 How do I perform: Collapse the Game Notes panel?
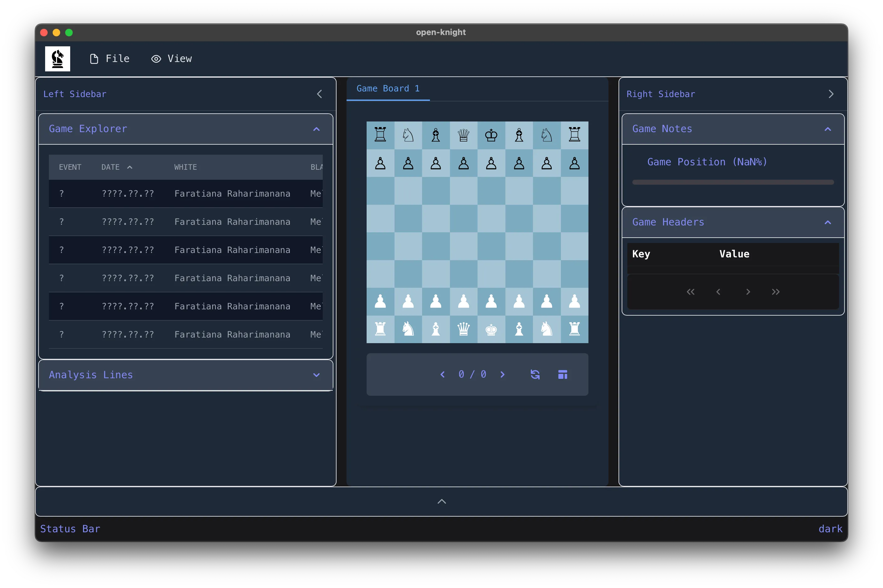click(x=828, y=129)
